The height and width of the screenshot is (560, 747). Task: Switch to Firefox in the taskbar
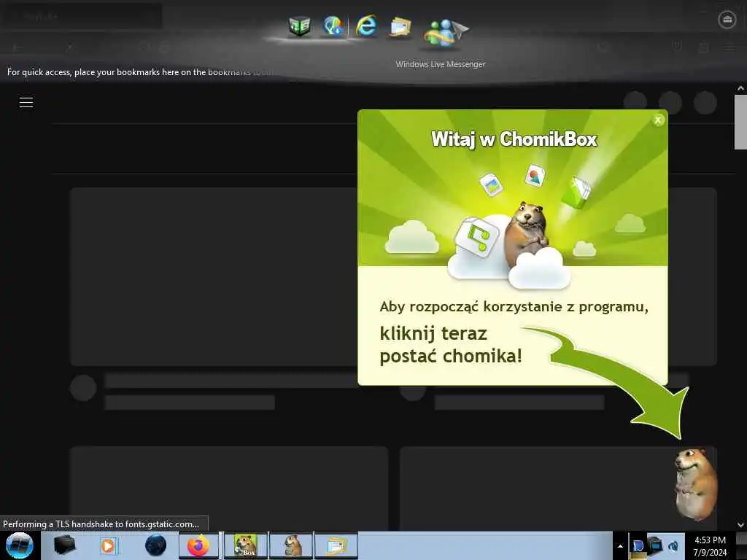[198, 545]
